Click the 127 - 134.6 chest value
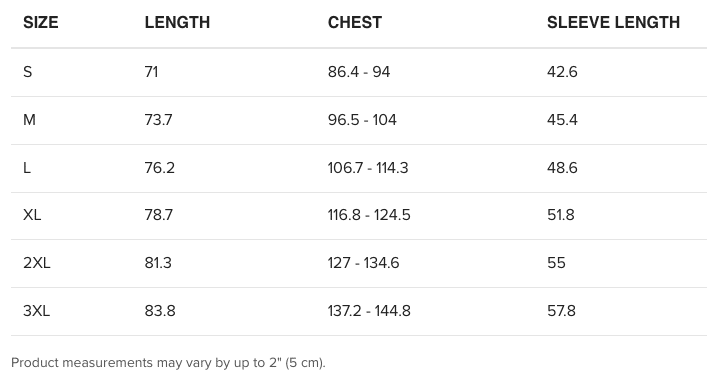 coord(363,263)
